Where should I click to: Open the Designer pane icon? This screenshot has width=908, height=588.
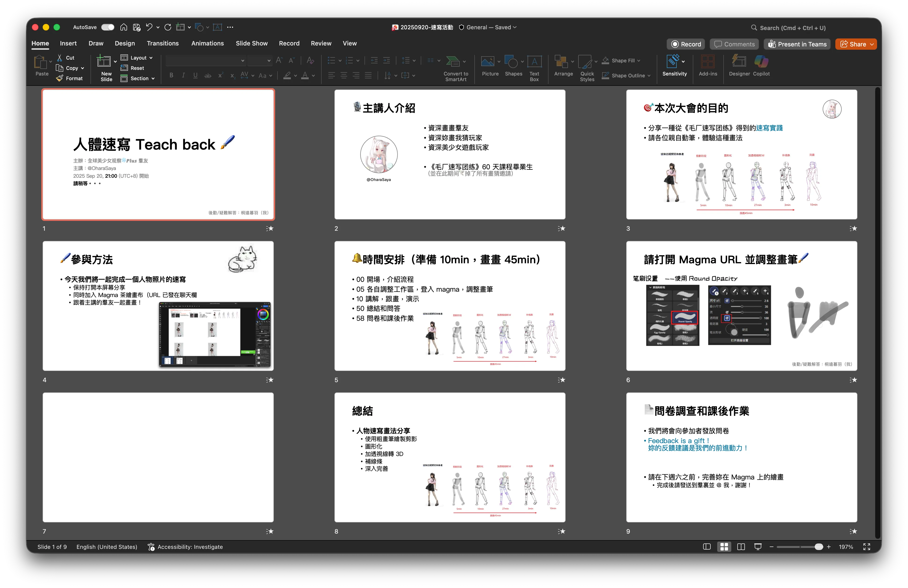point(739,66)
